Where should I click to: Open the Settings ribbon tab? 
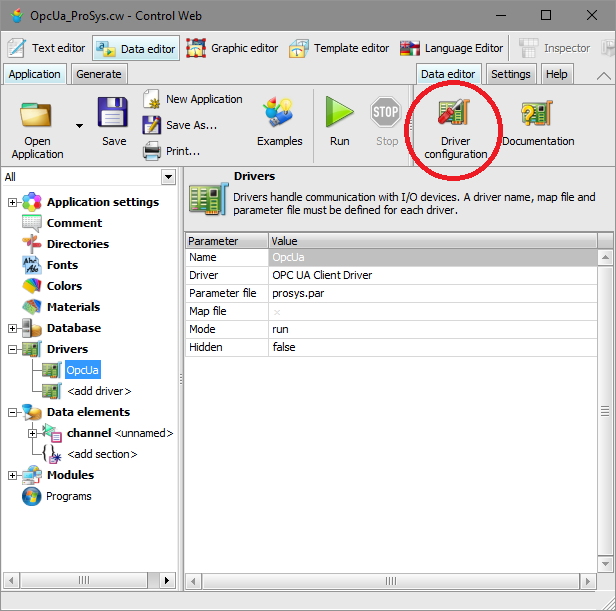point(510,74)
